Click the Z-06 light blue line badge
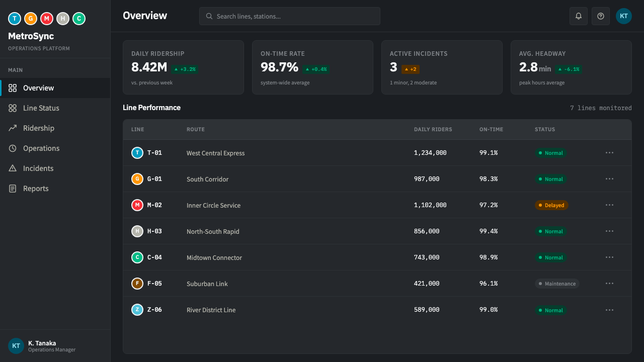The image size is (644, 362). click(137, 310)
